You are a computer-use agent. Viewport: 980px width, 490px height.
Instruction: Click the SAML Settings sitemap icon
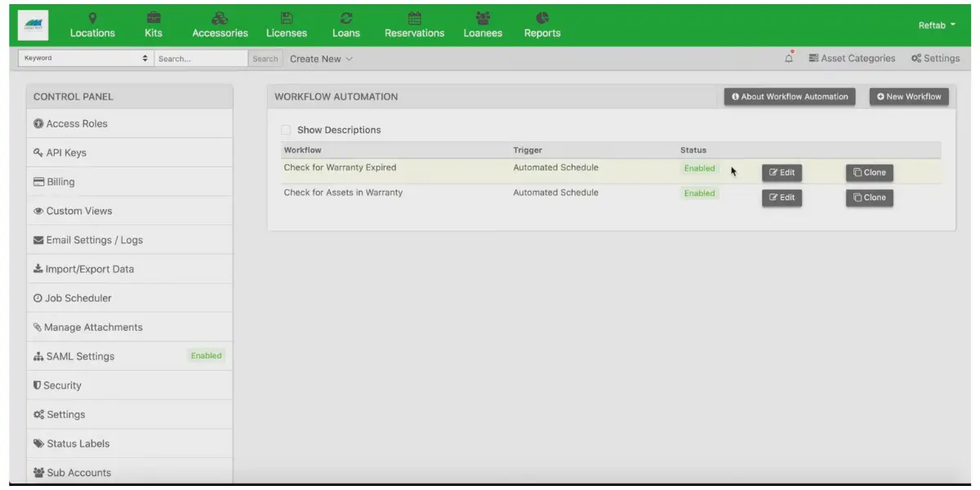tap(38, 357)
